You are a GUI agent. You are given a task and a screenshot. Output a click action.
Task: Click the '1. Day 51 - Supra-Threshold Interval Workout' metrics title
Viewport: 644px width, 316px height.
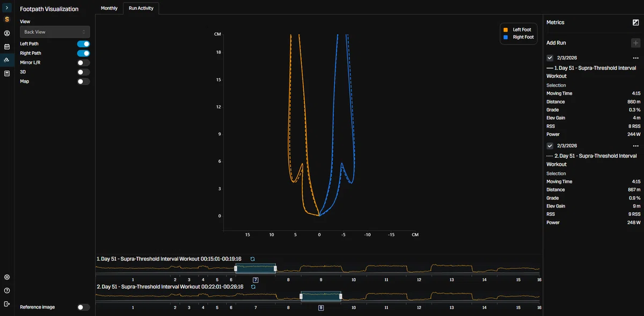pyautogui.click(x=591, y=72)
